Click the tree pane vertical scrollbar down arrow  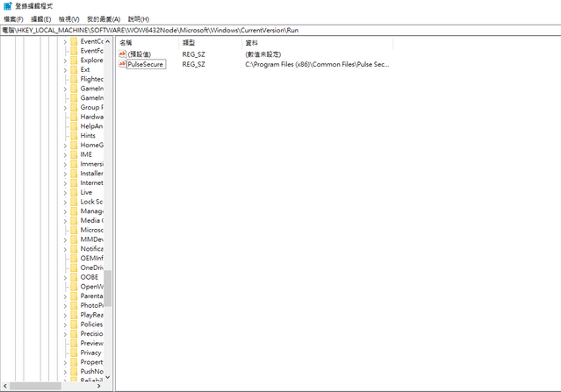point(108,376)
